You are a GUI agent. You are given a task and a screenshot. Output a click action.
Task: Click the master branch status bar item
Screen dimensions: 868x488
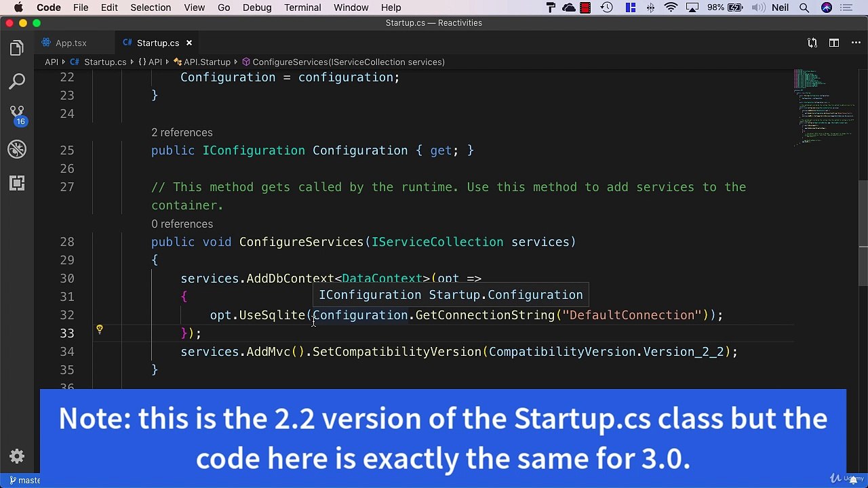(24, 480)
